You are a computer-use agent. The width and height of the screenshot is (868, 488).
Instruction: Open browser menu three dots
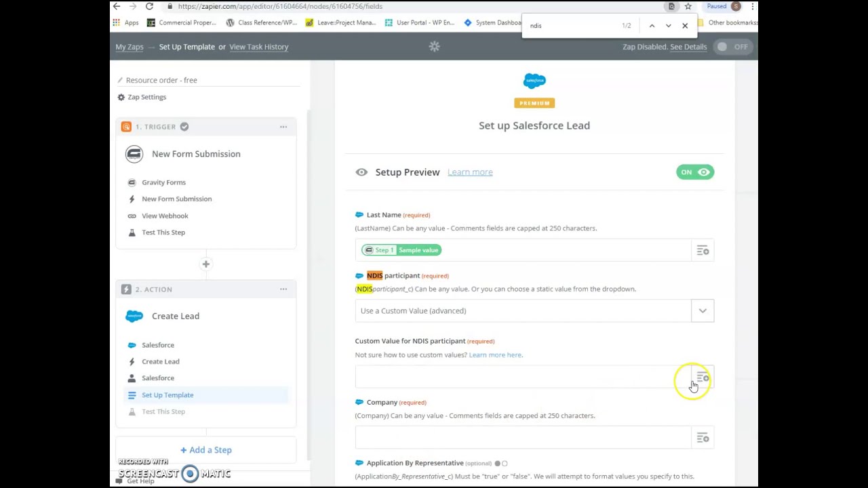[x=752, y=6]
